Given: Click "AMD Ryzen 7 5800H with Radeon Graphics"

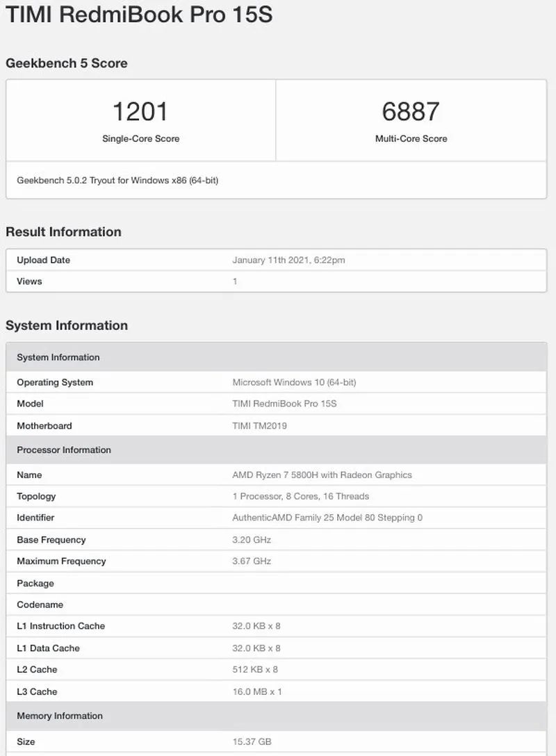Looking at the screenshot, I should pos(322,475).
